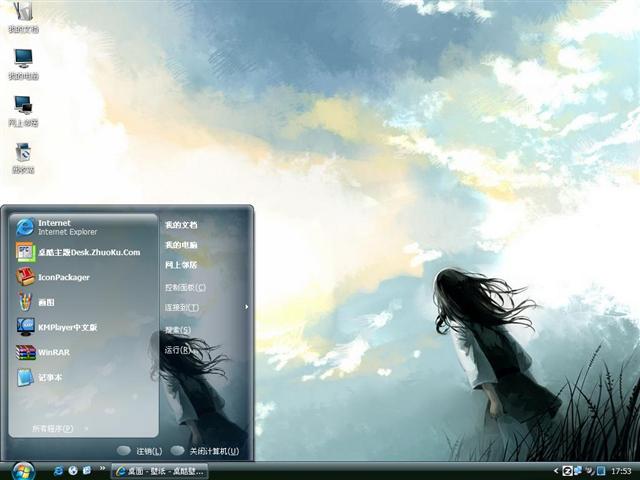Click the Internet Explorer quick launch icon
This screenshot has width=640, height=480.
[58, 471]
